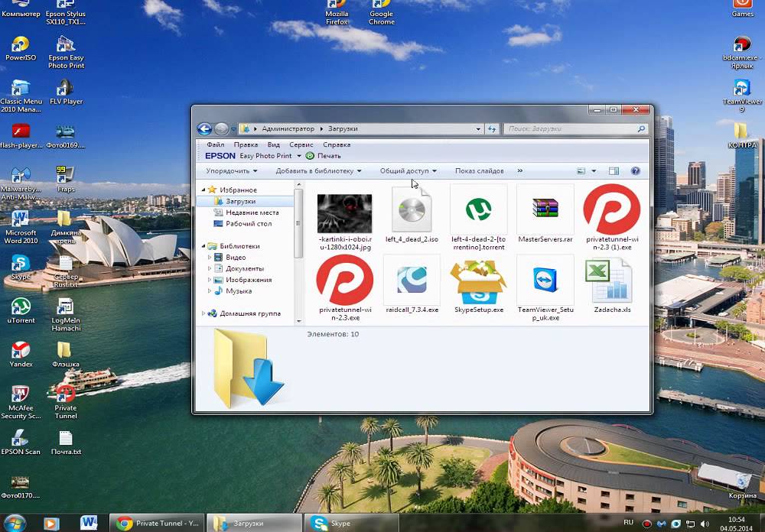Expand the Домашняя группа node
This screenshot has width=765, height=532.
[x=203, y=313]
